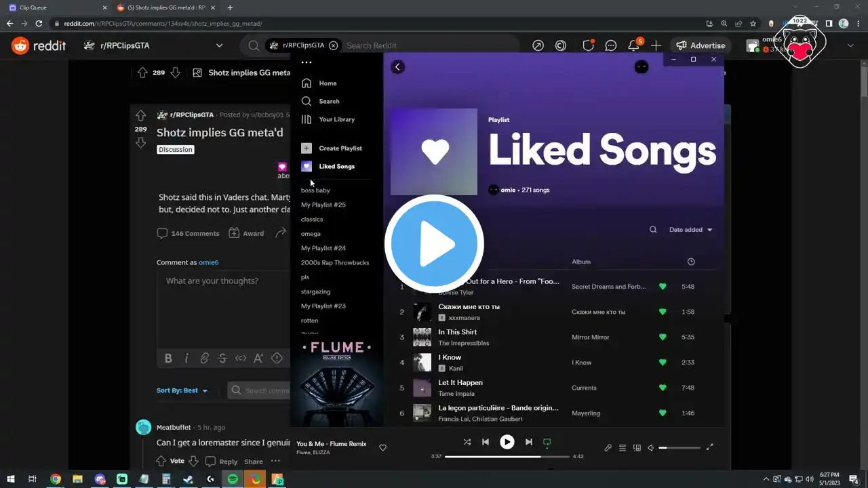Click the Let It Happen album thumbnail
Screen dimensions: 868x488
[x=422, y=388]
